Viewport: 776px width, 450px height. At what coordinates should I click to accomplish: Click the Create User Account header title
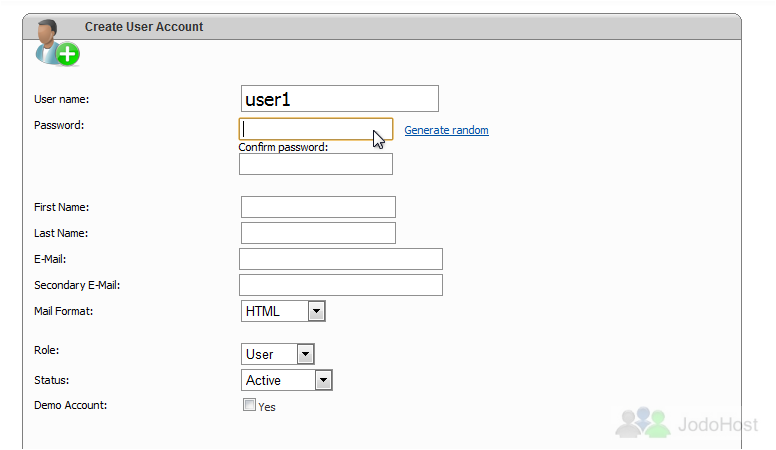(144, 27)
